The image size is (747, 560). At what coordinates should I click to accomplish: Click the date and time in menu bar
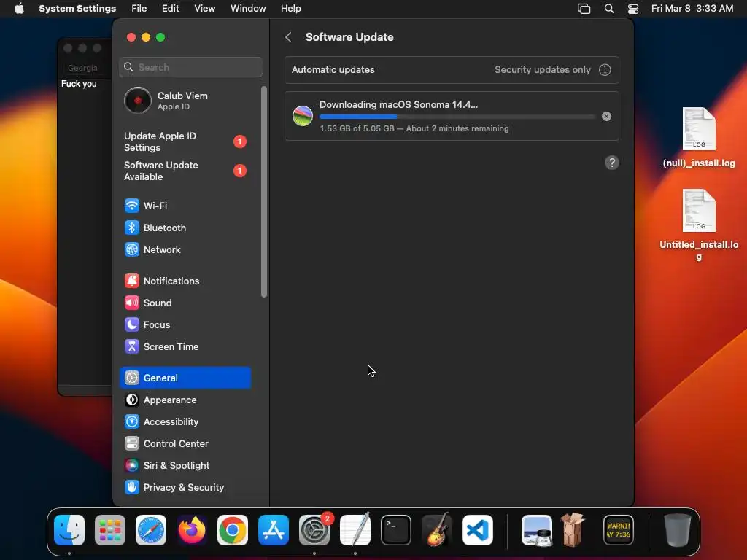pyautogui.click(x=692, y=9)
